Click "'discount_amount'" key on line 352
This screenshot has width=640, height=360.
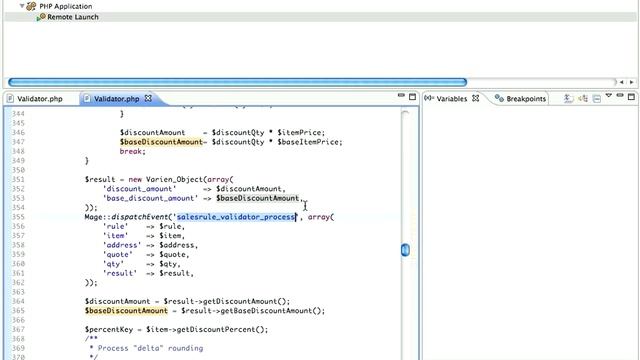(140, 189)
